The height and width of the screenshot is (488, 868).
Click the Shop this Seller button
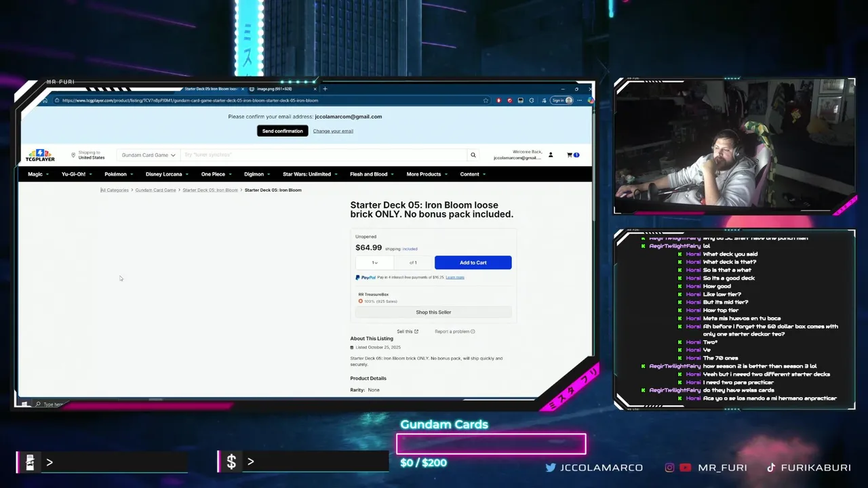[x=433, y=312]
